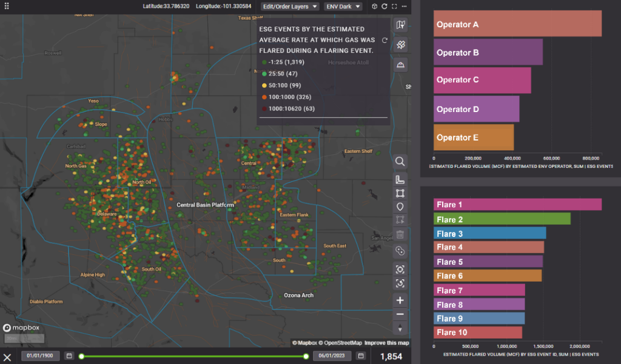Open the polygon selection tool
Screen dimensions: 621x364
pyautogui.click(x=400, y=193)
